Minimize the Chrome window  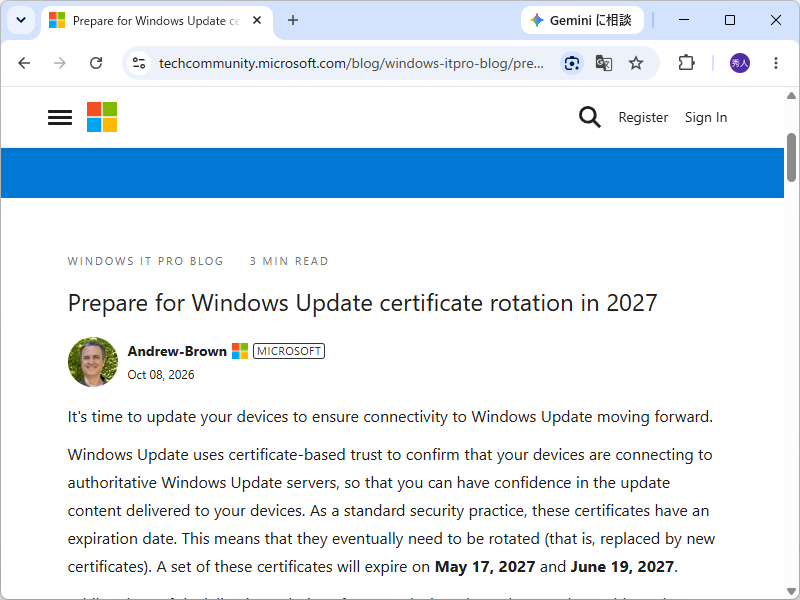[684, 20]
